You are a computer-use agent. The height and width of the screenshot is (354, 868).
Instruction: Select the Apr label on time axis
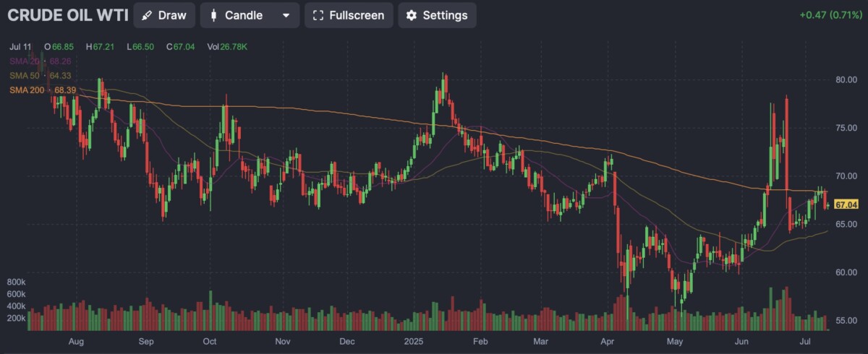pos(608,340)
